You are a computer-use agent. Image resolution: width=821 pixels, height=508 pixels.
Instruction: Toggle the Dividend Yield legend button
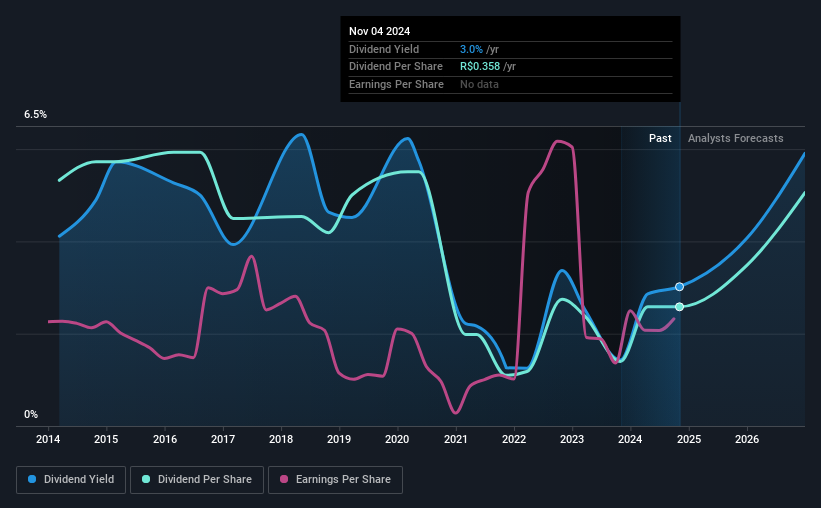point(71,480)
